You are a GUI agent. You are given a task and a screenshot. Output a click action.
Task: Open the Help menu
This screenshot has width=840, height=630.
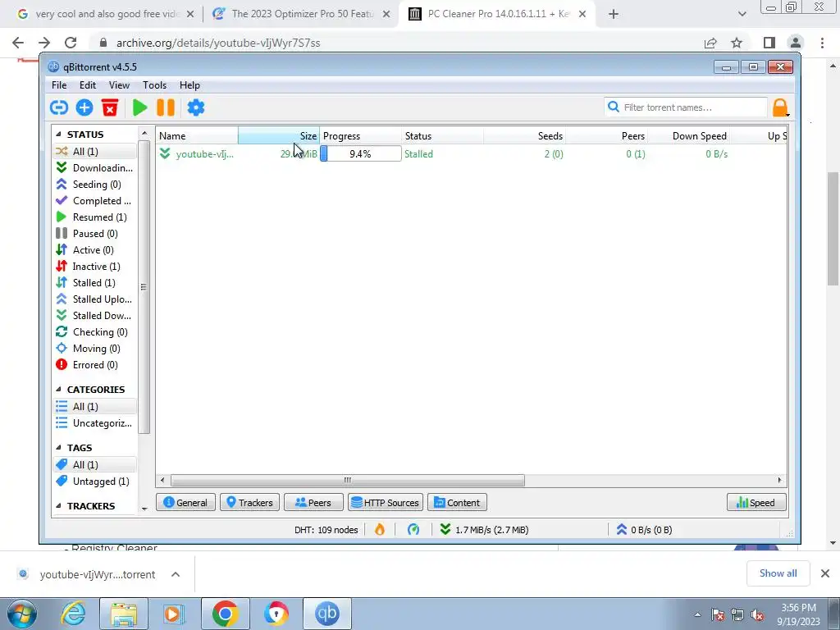[x=189, y=85]
